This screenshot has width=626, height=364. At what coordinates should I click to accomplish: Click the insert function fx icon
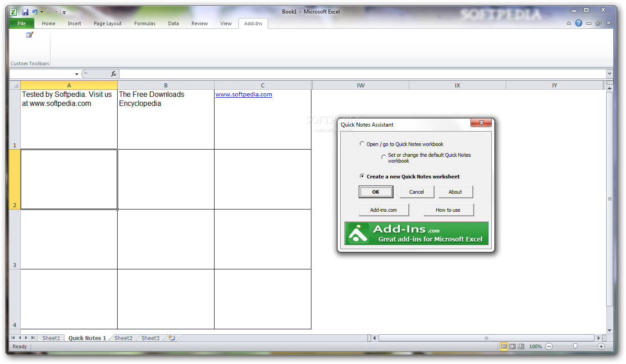coord(114,74)
